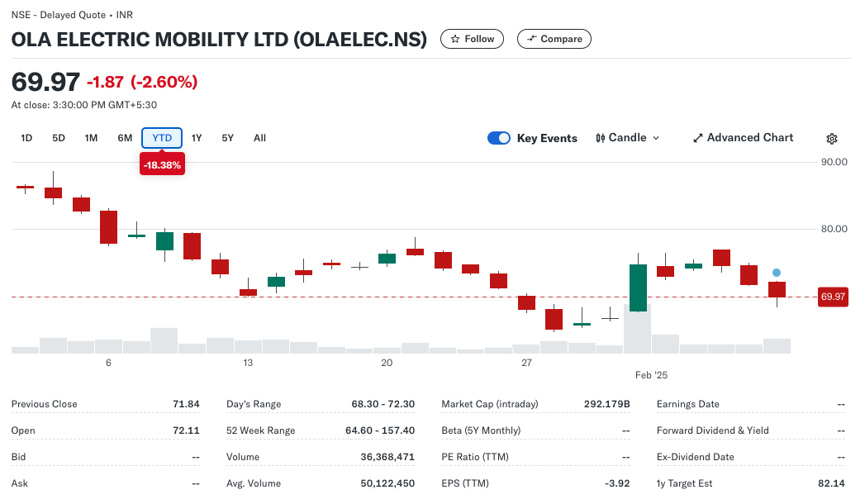The height and width of the screenshot is (504, 865).
Task: Click Day's Range value 68.30 - 72.30
Action: click(383, 404)
